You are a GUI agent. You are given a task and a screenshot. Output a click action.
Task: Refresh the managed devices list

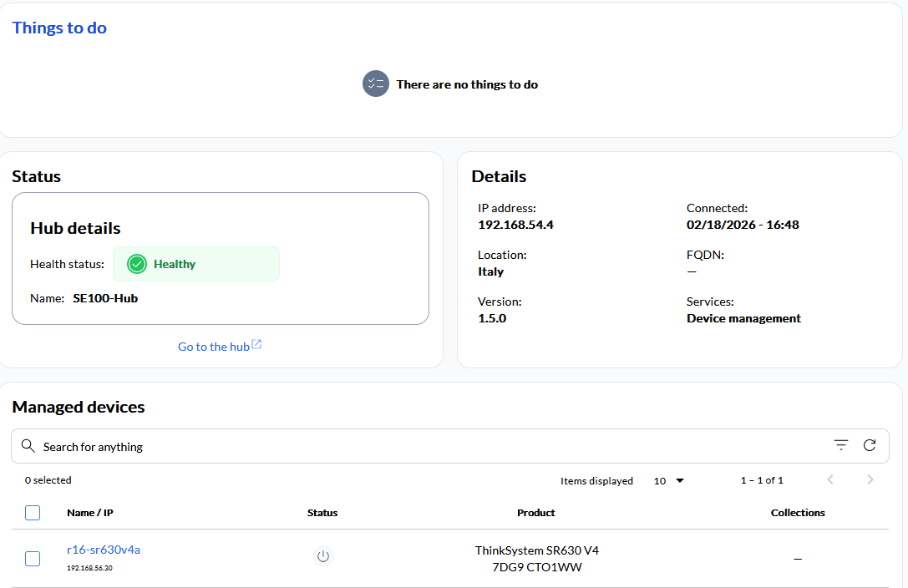(870, 446)
